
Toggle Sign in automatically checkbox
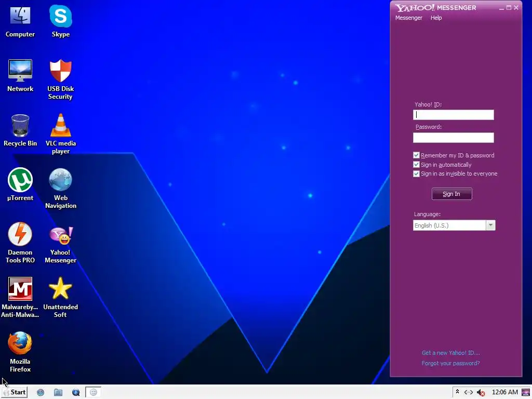416,165
